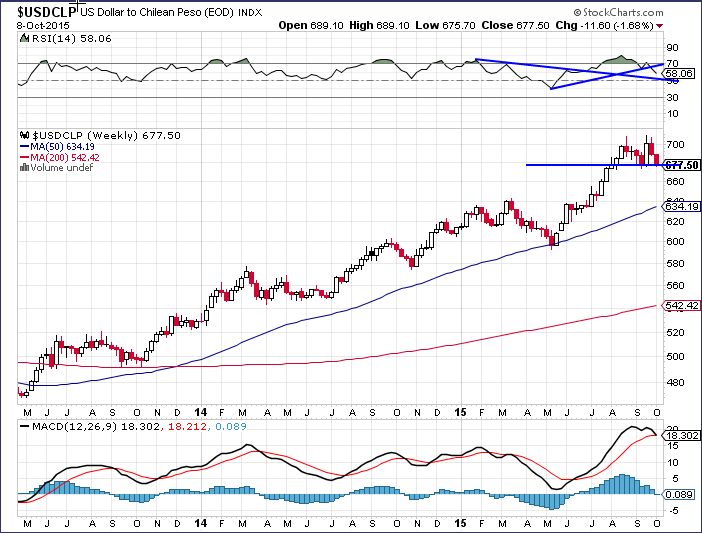Click the 18.302 MACD tag on axis
Screen dimensions: 702x533
pos(682,435)
